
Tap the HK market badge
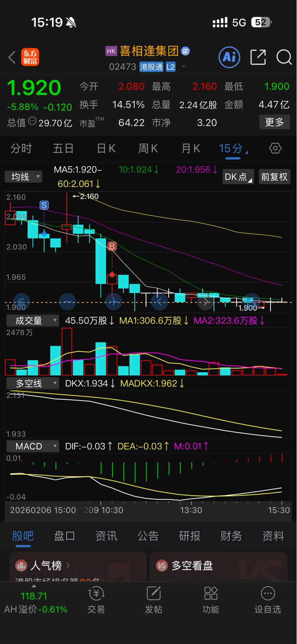[111, 51]
